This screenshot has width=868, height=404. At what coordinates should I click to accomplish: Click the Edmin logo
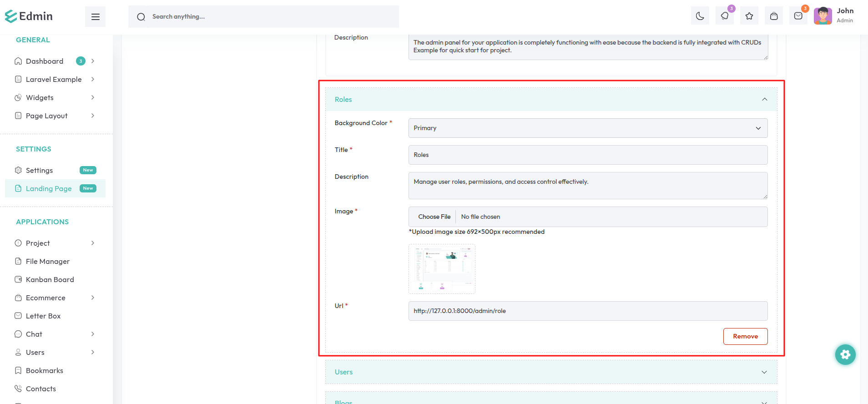pyautogui.click(x=29, y=16)
